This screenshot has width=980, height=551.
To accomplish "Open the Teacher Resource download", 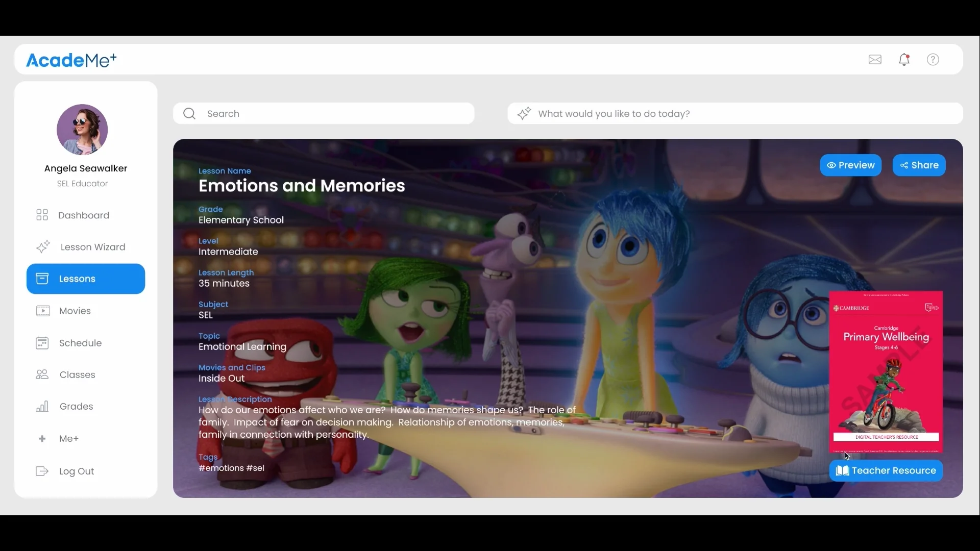I will coord(886,470).
